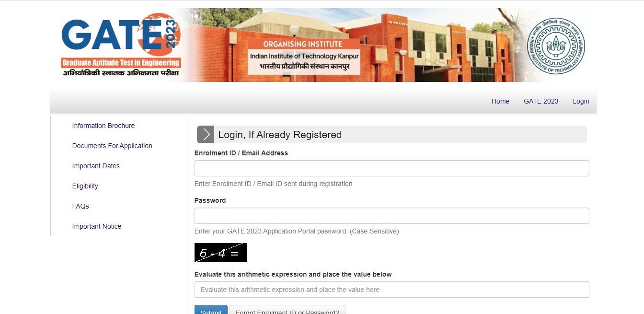Image resolution: width=644 pixels, height=314 pixels.
Task: Go to the Eligibility page
Action: tap(85, 186)
